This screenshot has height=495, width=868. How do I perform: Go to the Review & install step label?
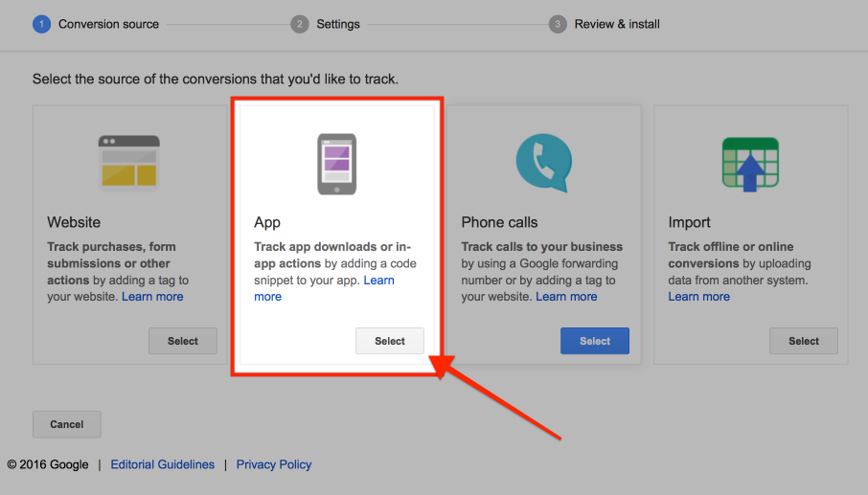(x=617, y=24)
